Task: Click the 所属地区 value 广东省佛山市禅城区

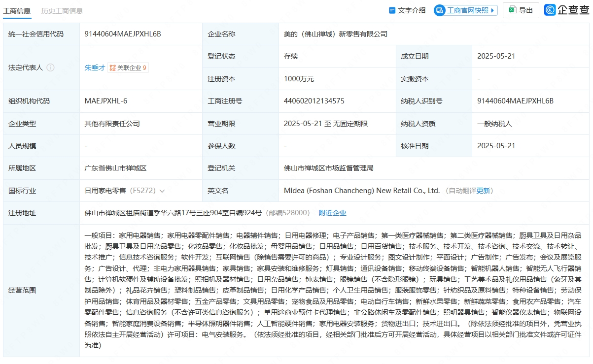Action: pos(116,168)
